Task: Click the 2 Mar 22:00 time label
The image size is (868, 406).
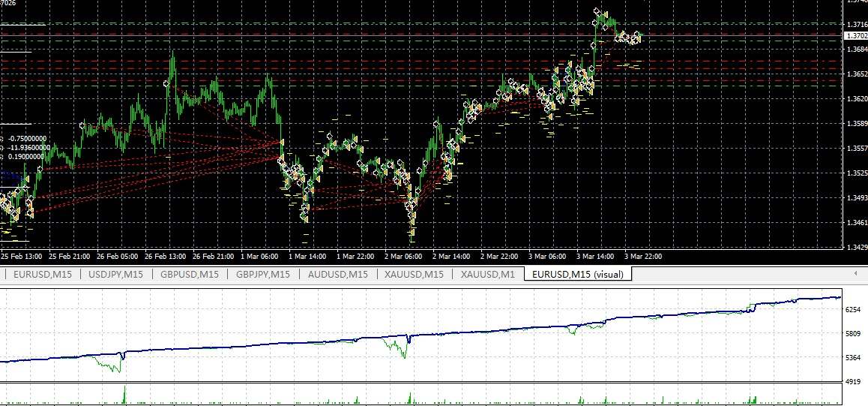Action: click(499, 257)
